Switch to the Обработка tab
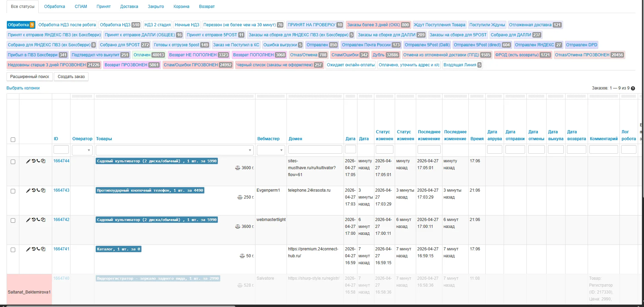 55,7
